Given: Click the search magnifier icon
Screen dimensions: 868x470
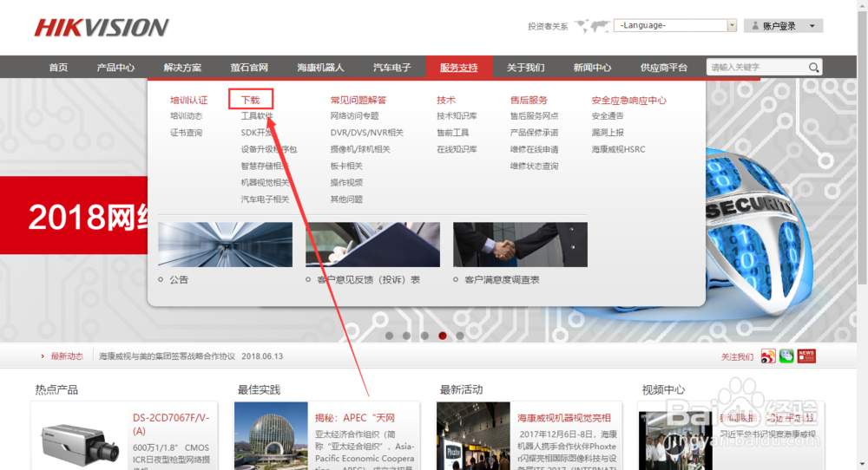Looking at the screenshot, I should coord(813,68).
